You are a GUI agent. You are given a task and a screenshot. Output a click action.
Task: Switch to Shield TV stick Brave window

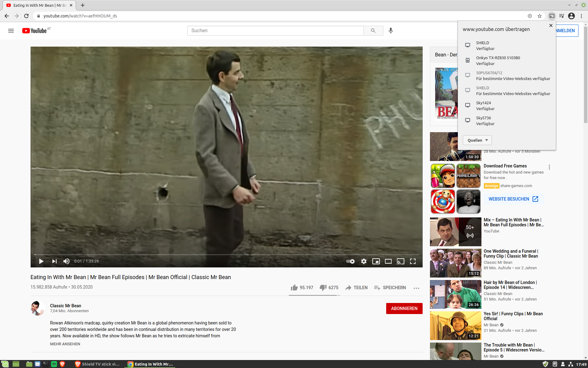point(98,364)
